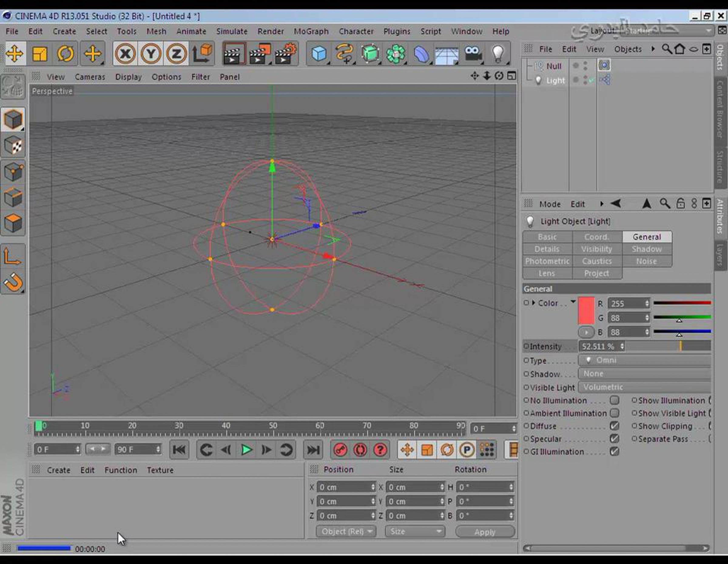The height and width of the screenshot is (564, 728).
Task: Record active objects keyframe button
Action: [x=340, y=450]
